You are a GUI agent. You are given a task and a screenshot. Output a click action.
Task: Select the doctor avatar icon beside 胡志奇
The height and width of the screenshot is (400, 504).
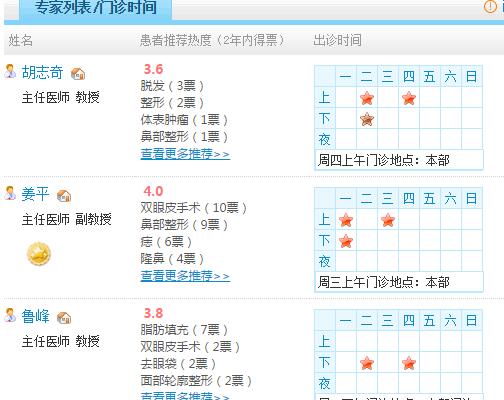point(10,71)
